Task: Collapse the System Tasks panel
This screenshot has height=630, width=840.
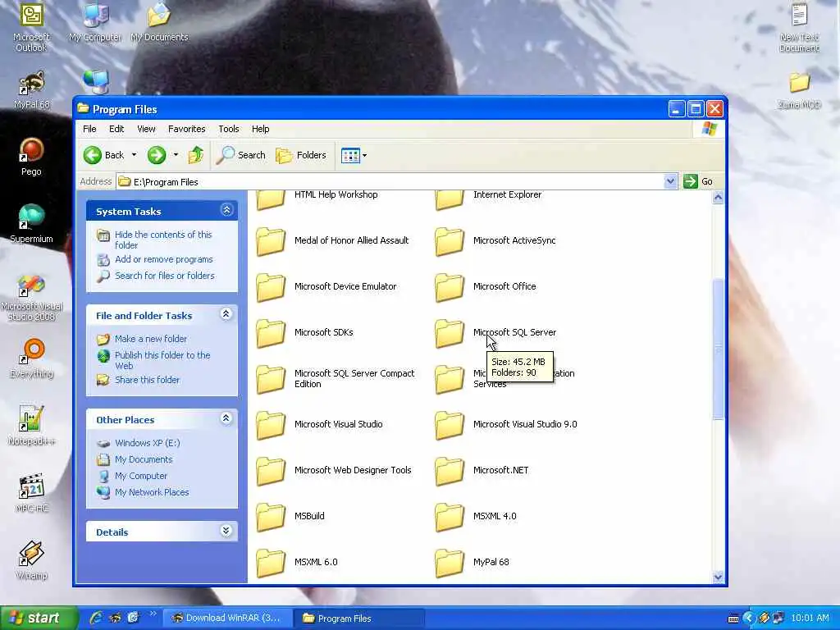Action: click(226, 210)
